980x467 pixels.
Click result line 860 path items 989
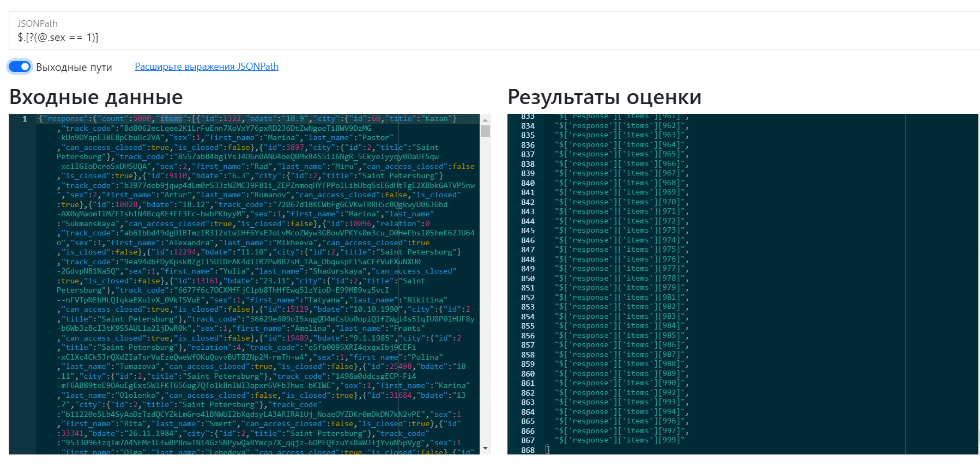[621, 374]
